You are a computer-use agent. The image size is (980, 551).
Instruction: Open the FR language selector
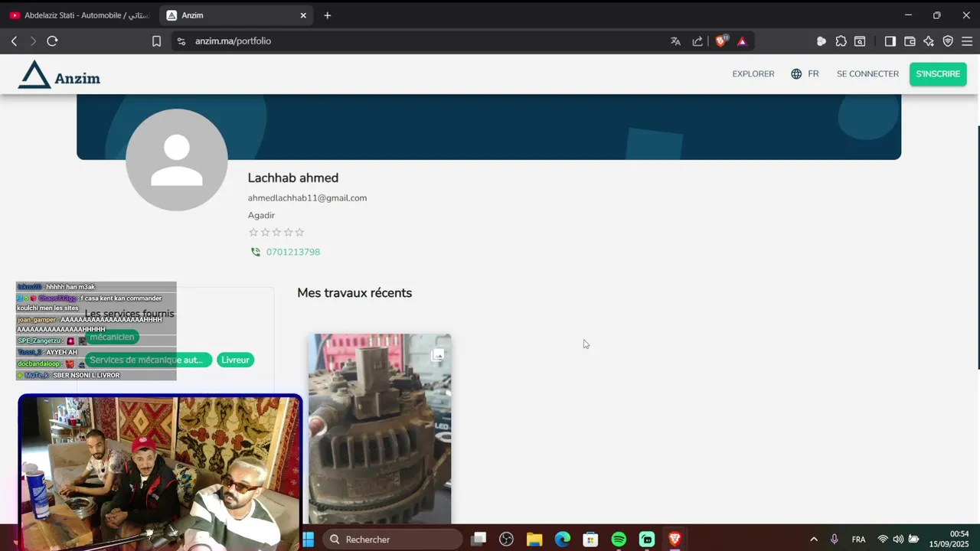(x=813, y=74)
